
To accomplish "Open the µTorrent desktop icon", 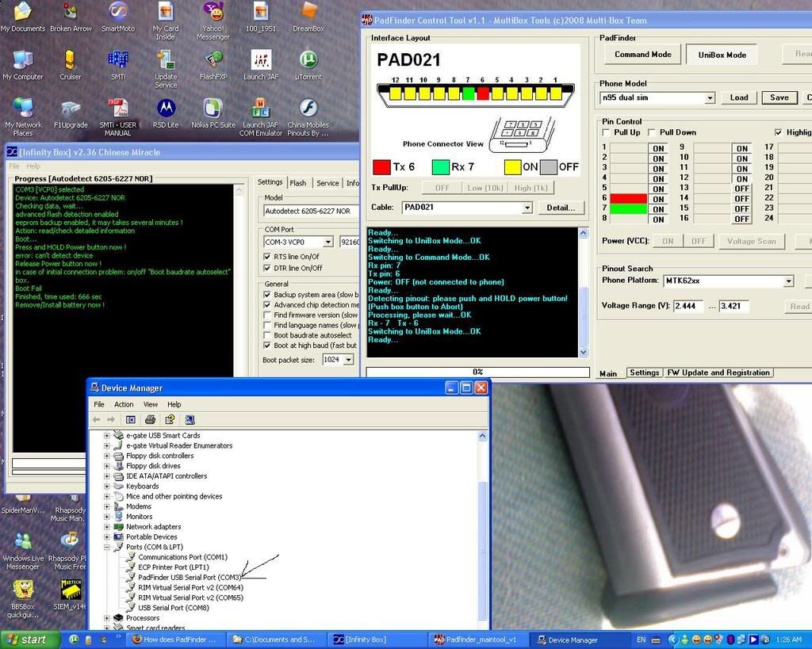I will (308, 65).
